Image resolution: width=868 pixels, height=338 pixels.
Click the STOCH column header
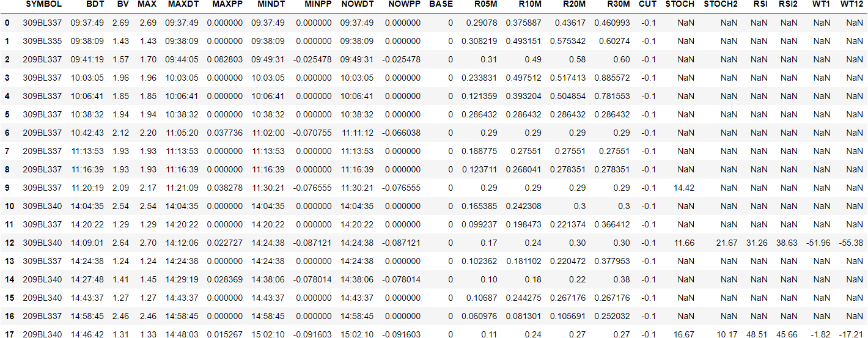680,4
